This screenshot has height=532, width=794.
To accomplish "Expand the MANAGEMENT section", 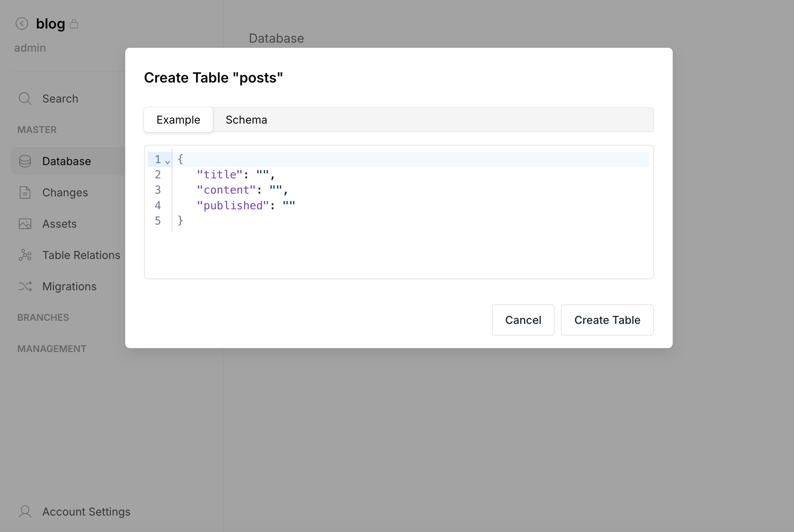I will point(51,348).
